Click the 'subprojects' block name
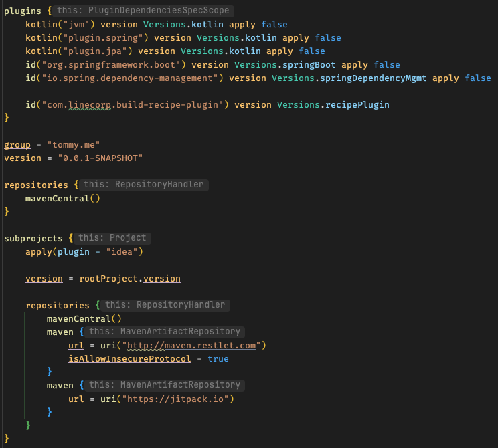The height and width of the screenshot is (448, 498). point(33,238)
